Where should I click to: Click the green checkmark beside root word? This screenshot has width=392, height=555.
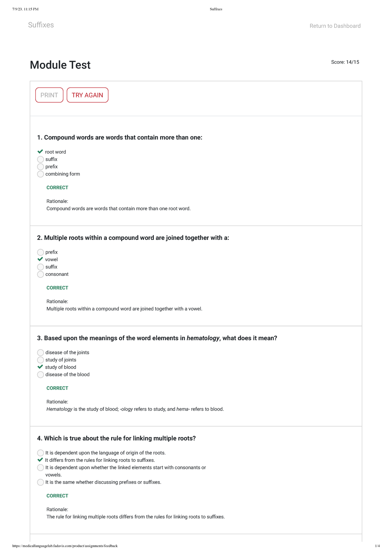41,152
